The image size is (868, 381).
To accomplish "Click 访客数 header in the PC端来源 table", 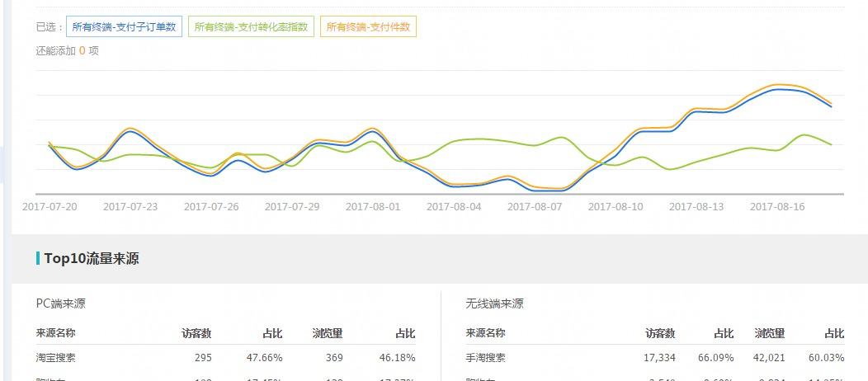I will click(x=196, y=333).
